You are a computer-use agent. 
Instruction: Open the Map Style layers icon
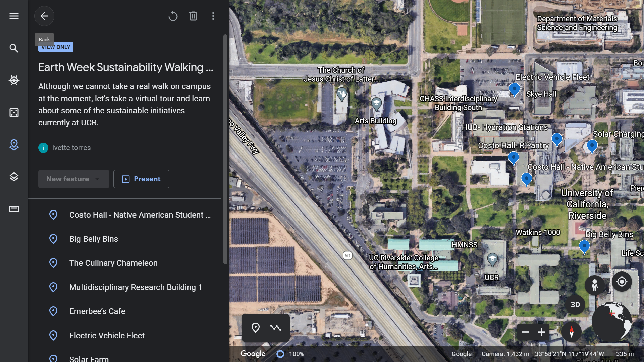14,177
